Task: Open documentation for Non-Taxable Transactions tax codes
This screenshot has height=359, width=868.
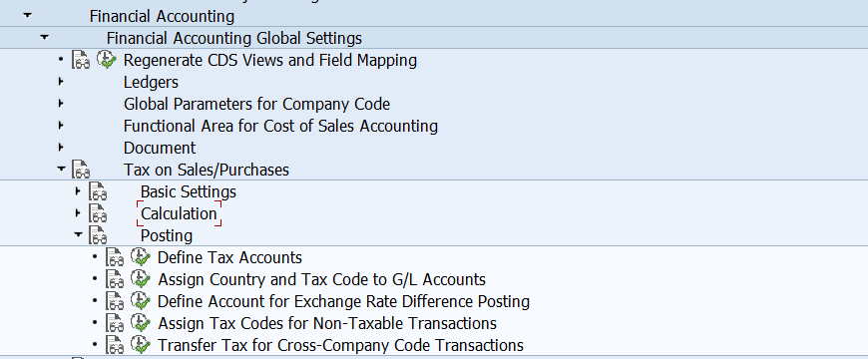Action: tap(115, 323)
